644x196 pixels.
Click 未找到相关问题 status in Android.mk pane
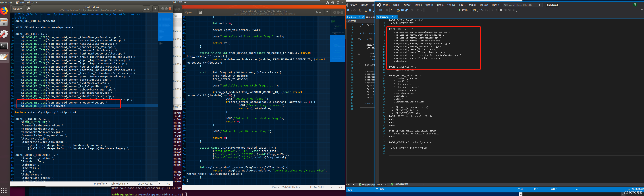[400, 185]
